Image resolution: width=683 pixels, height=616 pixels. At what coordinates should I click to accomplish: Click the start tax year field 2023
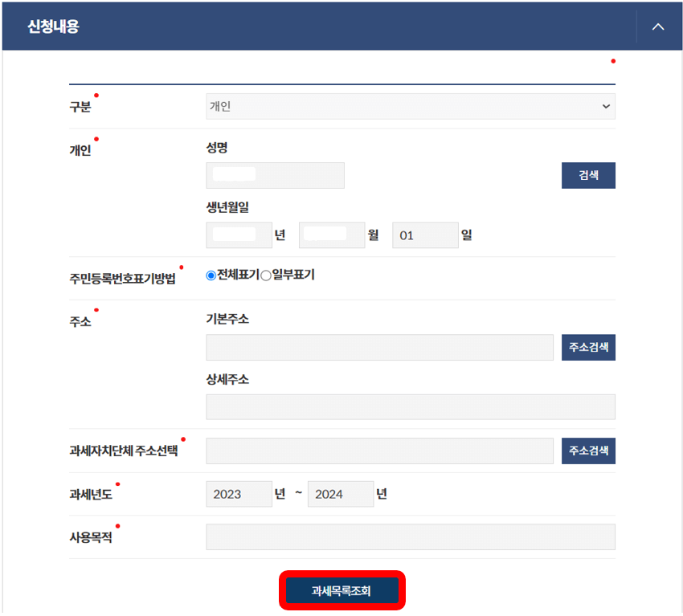tap(239, 494)
